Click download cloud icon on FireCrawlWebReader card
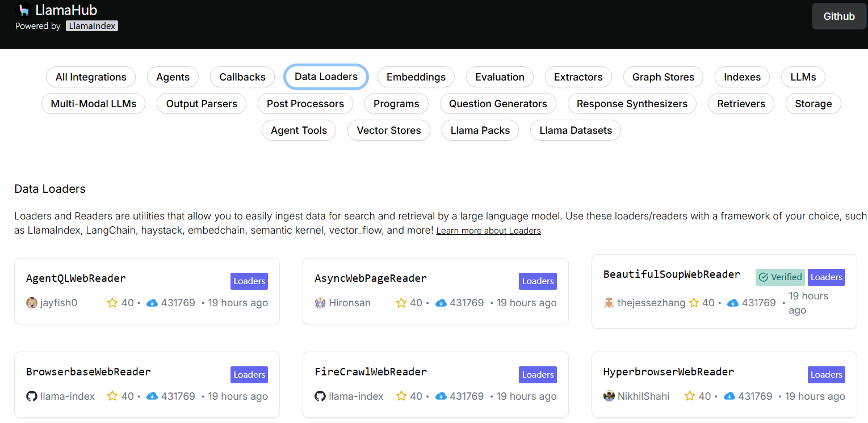868x423 pixels. (441, 396)
